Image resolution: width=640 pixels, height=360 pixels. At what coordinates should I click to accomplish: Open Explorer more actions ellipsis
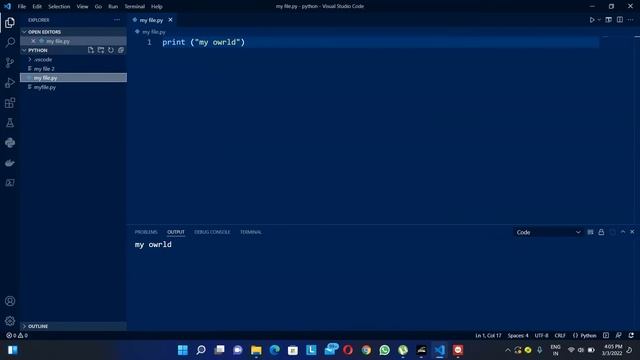pos(117,20)
